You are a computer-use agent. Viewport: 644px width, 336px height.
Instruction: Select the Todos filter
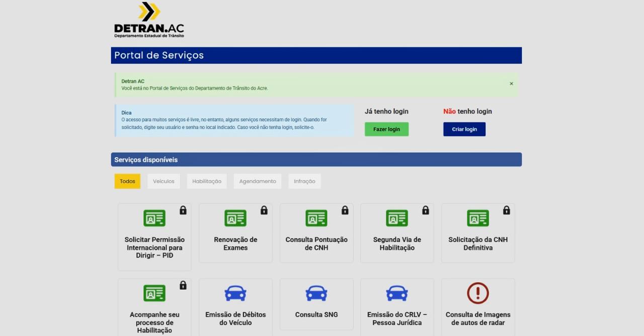[x=127, y=181]
